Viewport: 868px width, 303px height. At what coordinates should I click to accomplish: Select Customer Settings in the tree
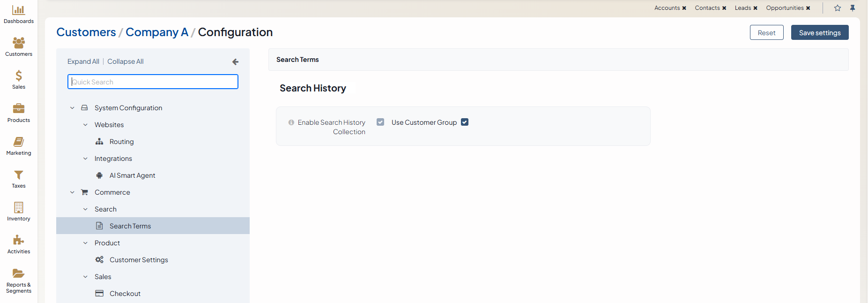139,260
